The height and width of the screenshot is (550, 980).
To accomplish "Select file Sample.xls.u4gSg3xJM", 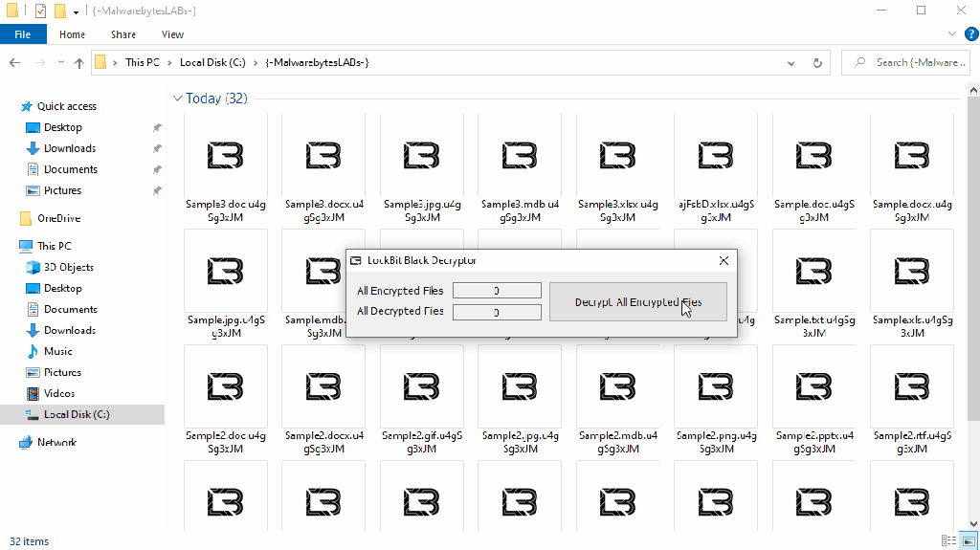I will point(912,284).
